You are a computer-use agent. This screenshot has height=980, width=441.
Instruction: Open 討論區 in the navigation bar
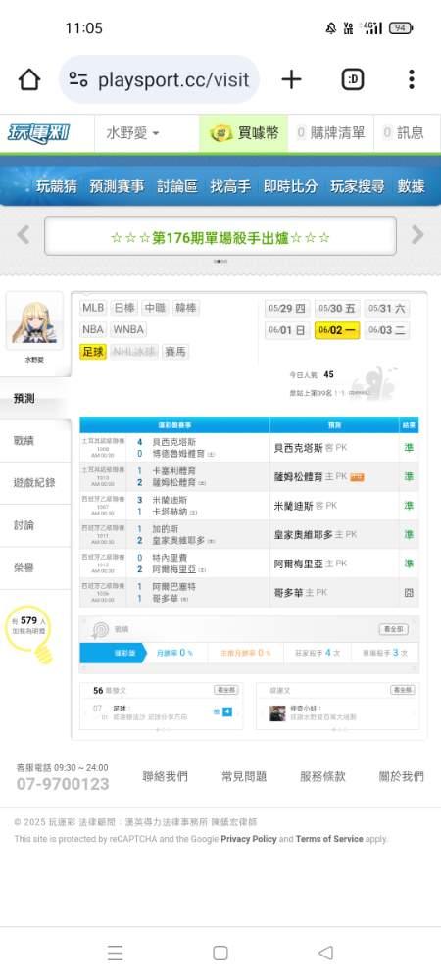click(x=177, y=186)
